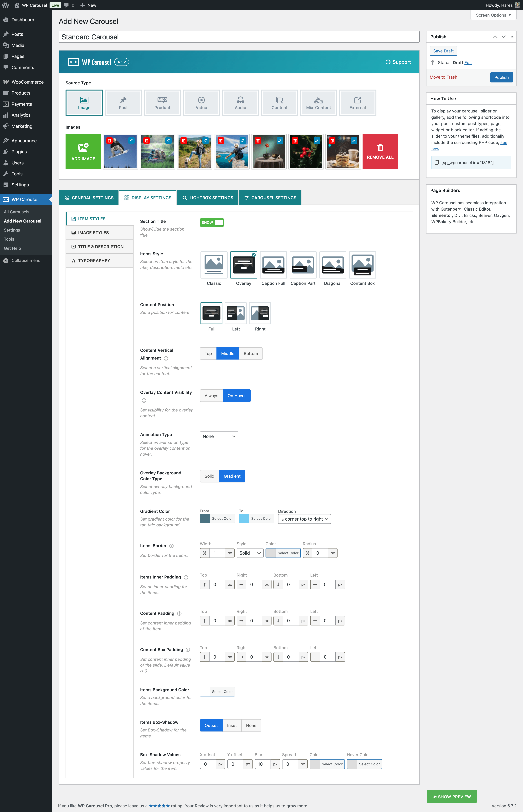
Task: Toggle the Section Title show switch
Action: click(x=212, y=223)
